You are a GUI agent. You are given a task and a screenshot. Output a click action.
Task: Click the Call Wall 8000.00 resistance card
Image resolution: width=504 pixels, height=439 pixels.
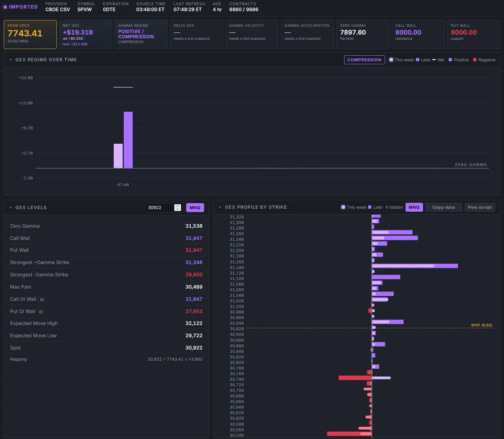click(418, 35)
